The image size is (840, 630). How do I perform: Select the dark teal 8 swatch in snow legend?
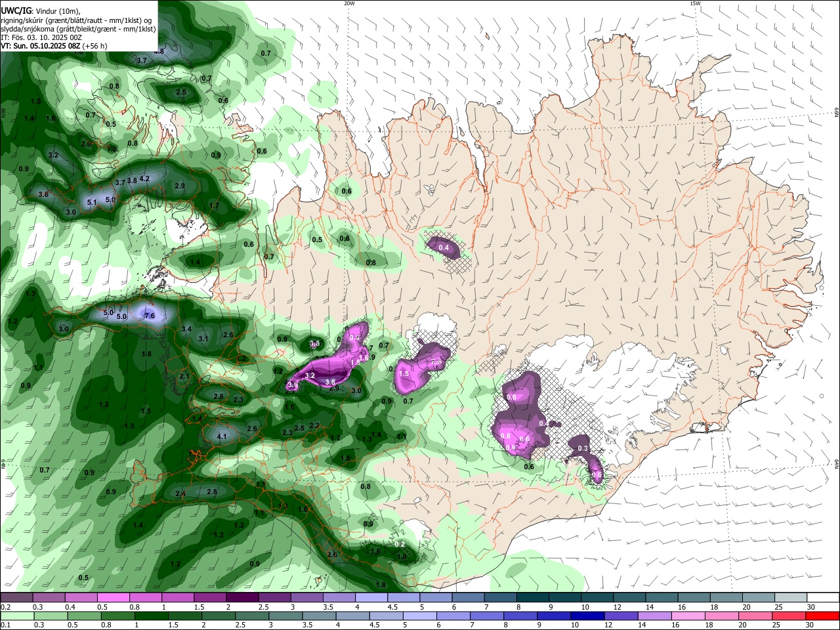533,597
